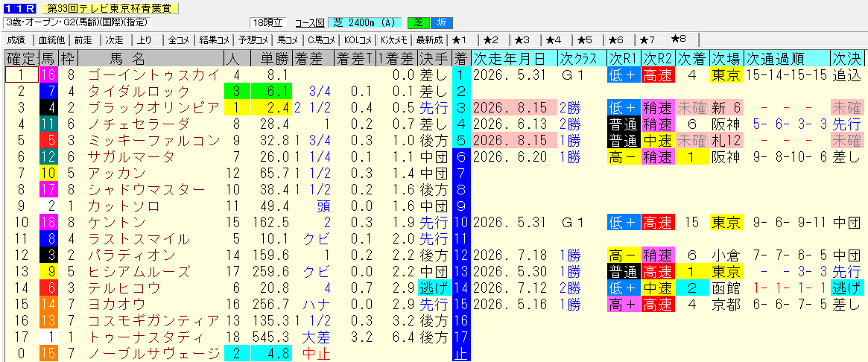Screen dimensions: 868x362
Task: Select the ★1 tab
Action: (460, 40)
